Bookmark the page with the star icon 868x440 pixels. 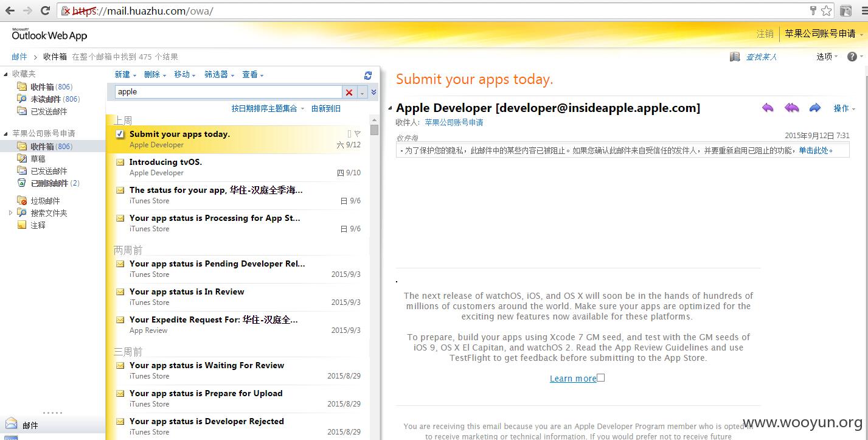pyautogui.click(x=827, y=10)
